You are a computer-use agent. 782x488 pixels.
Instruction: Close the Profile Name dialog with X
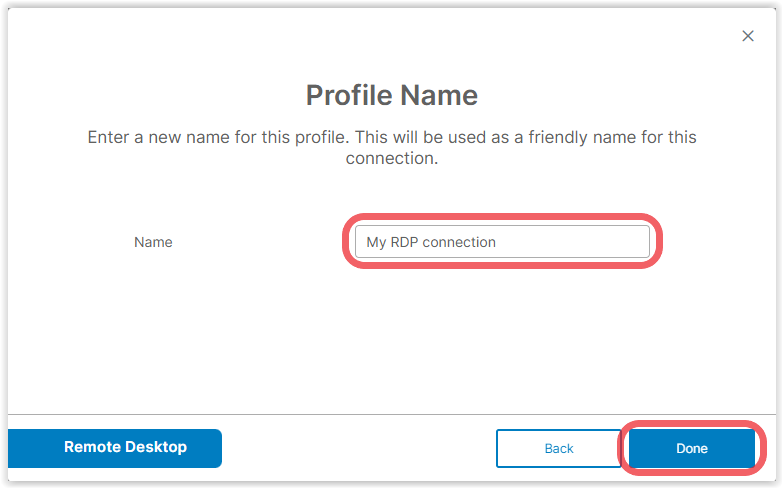[x=748, y=36]
